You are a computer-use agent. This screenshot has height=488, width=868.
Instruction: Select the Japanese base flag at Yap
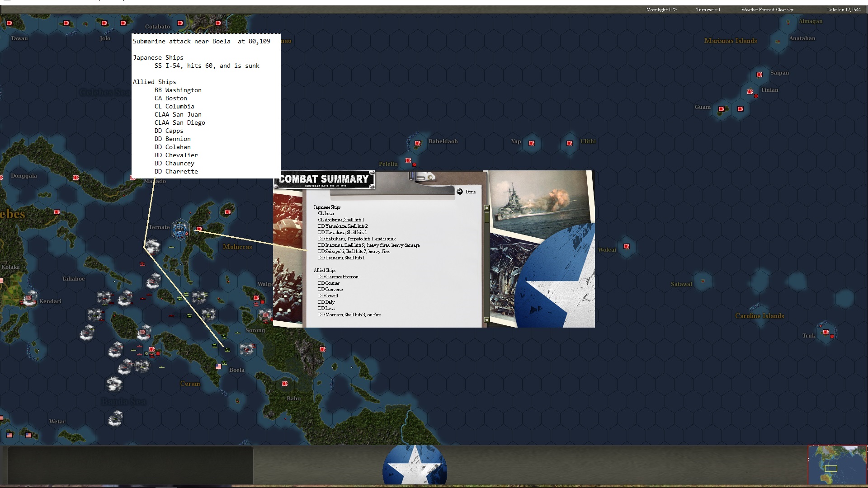coord(532,143)
